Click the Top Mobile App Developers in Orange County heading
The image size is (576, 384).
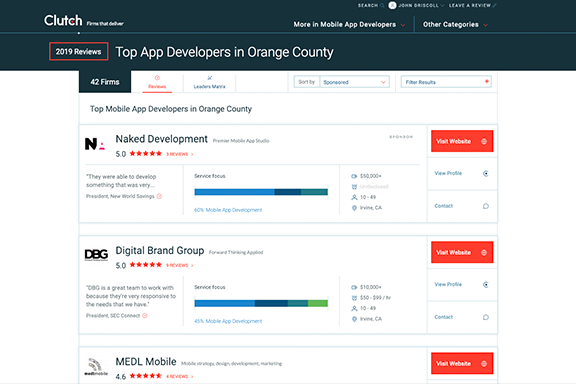pyautogui.click(x=171, y=109)
